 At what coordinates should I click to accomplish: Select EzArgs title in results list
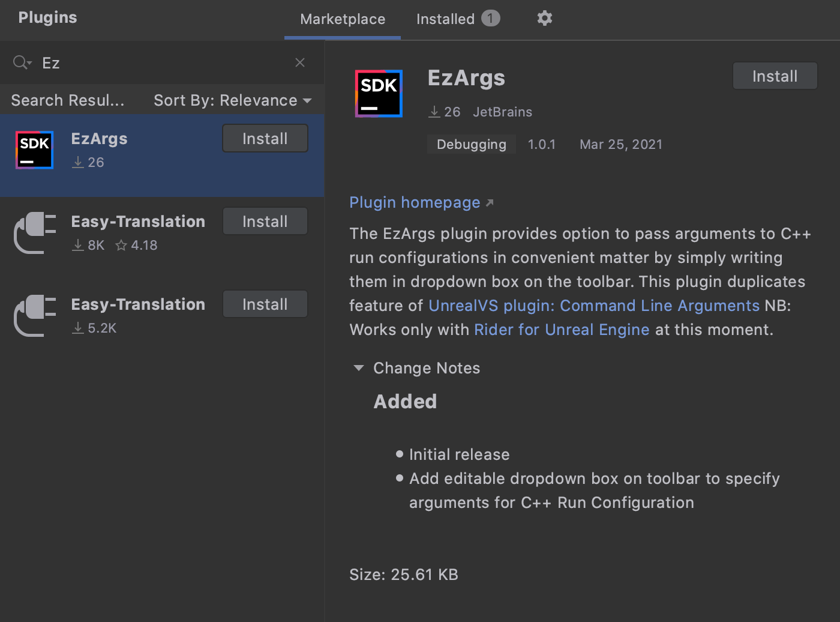(99, 139)
